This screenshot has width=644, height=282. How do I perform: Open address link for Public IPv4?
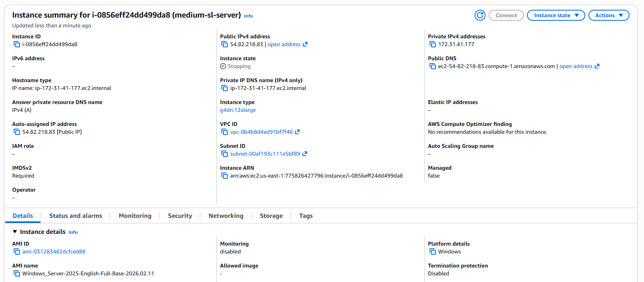pyautogui.click(x=284, y=44)
